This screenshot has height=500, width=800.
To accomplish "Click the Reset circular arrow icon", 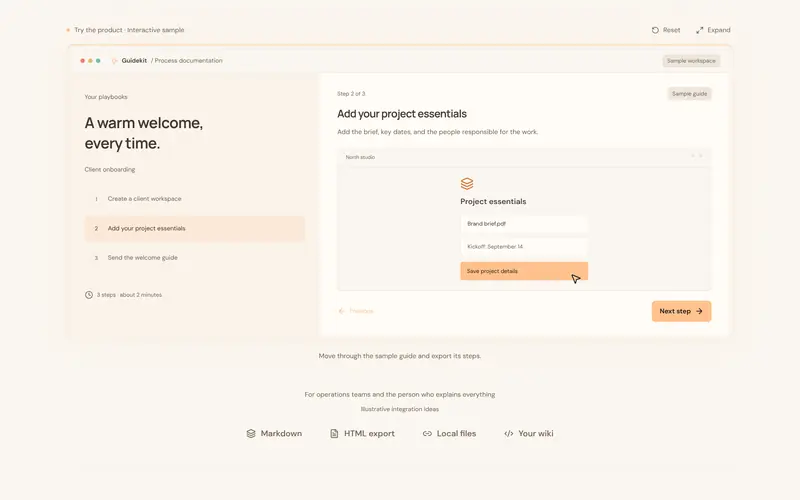I will (655, 30).
